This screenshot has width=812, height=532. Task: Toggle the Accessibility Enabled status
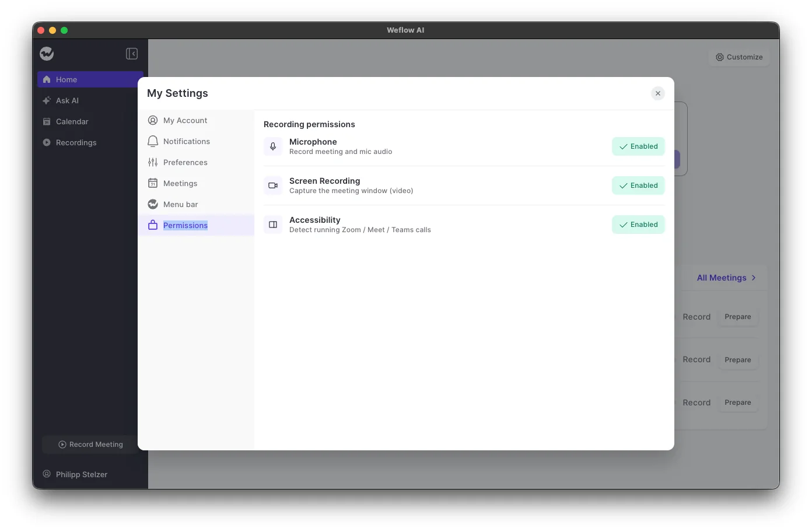[x=638, y=225]
